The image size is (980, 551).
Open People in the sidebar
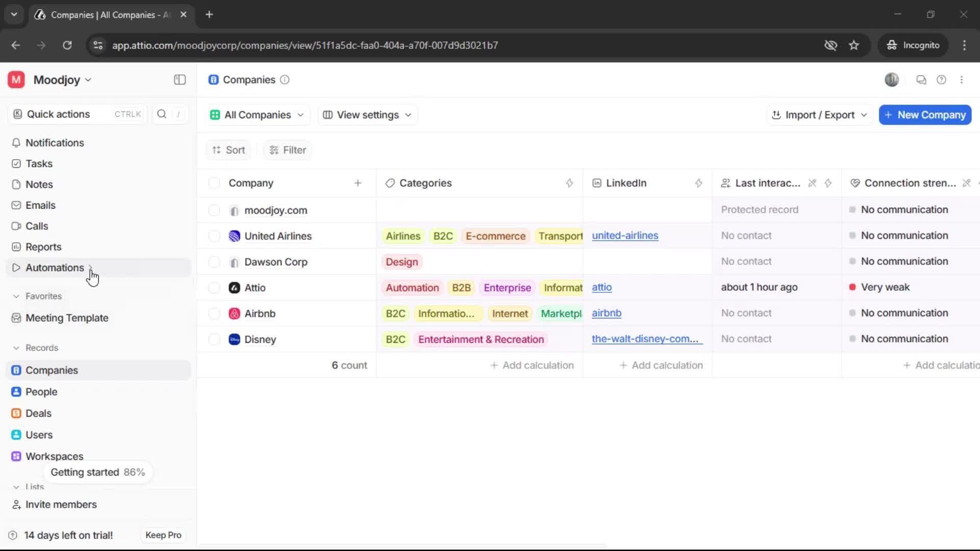[x=41, y=392]
